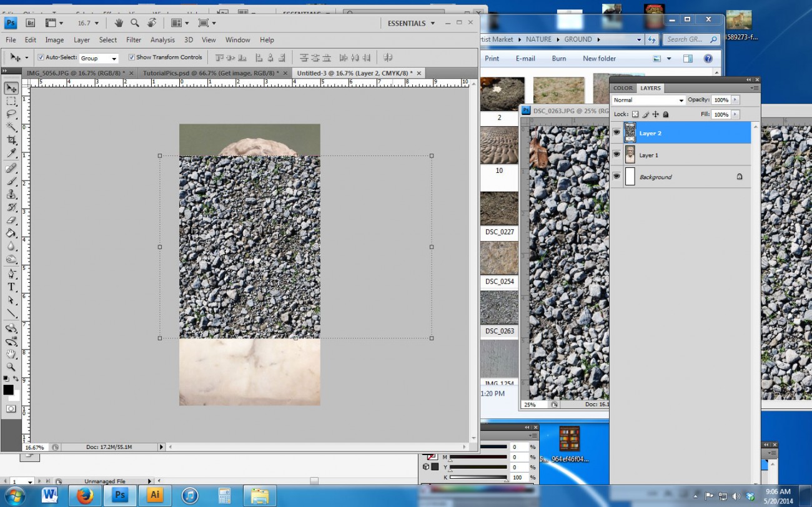Uncheck Auto-Select in the options bar
The width and height of the screenshot is (812, 507).
tap(40, 57)
